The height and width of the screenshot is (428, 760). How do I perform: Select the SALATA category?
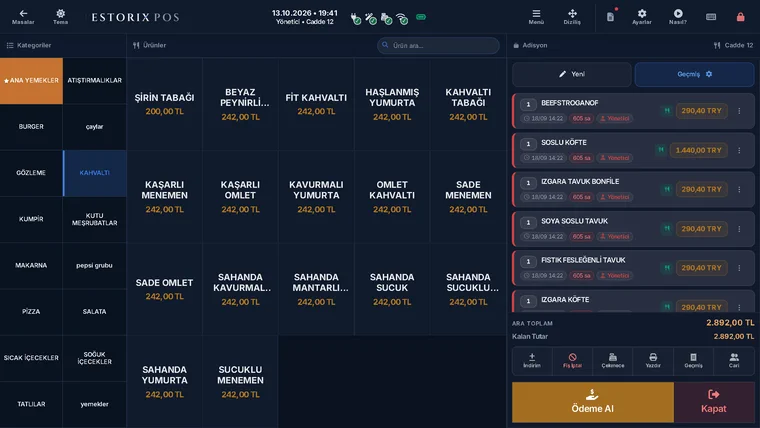(x=95, y=312)
